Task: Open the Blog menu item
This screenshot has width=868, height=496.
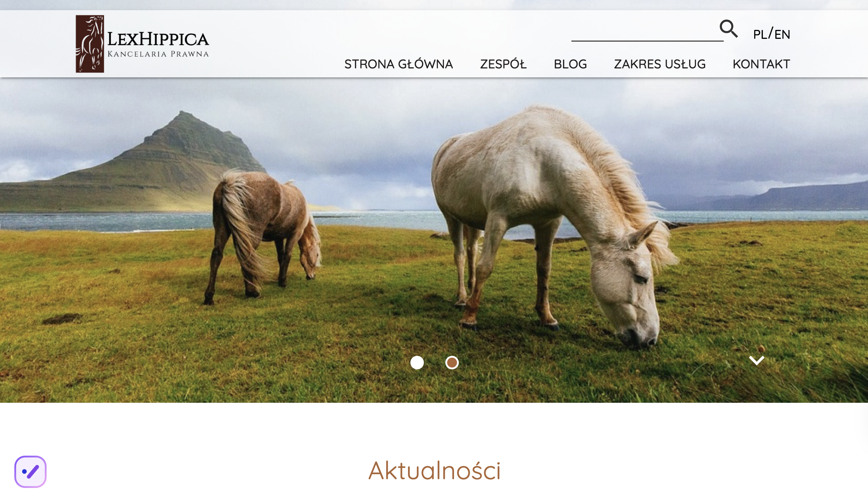Action: tap(571, 64)
